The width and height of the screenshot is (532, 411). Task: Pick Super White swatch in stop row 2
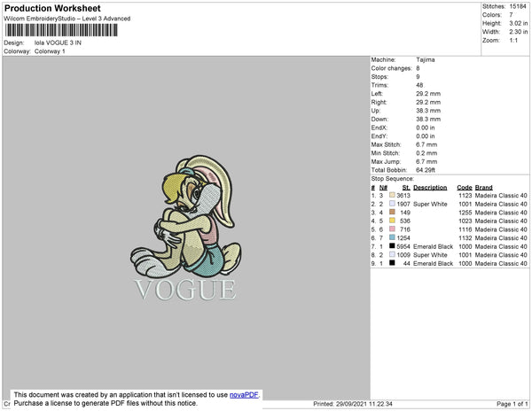[392, 204]
